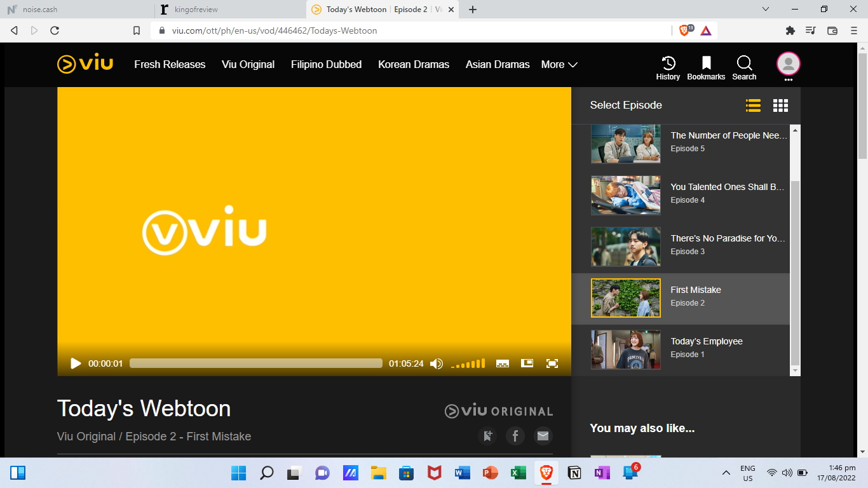Select the Episode 3 thumbnail
Screen dimensions: 868x488
pos(626,247)
